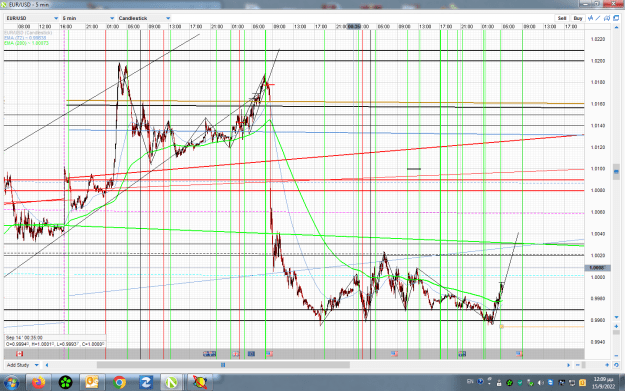Click the chart snapshot camera icon
This screenshot has width=625, height=391.
tap(607, 18)
